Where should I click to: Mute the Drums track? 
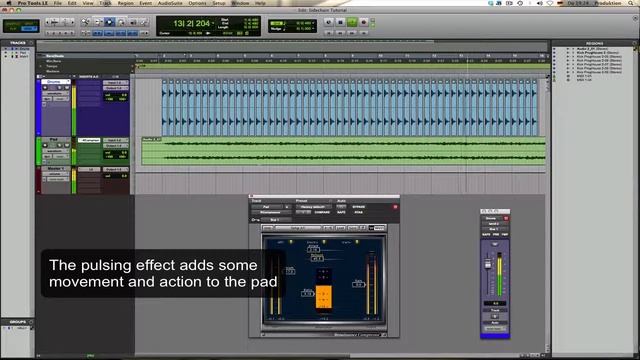(66, 87)
